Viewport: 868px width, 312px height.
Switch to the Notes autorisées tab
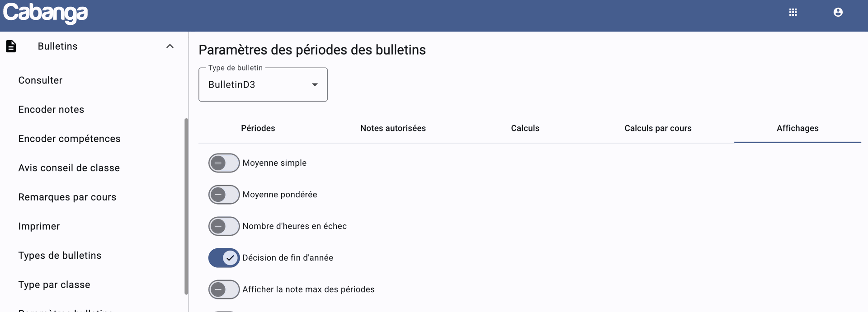[393, 128]
